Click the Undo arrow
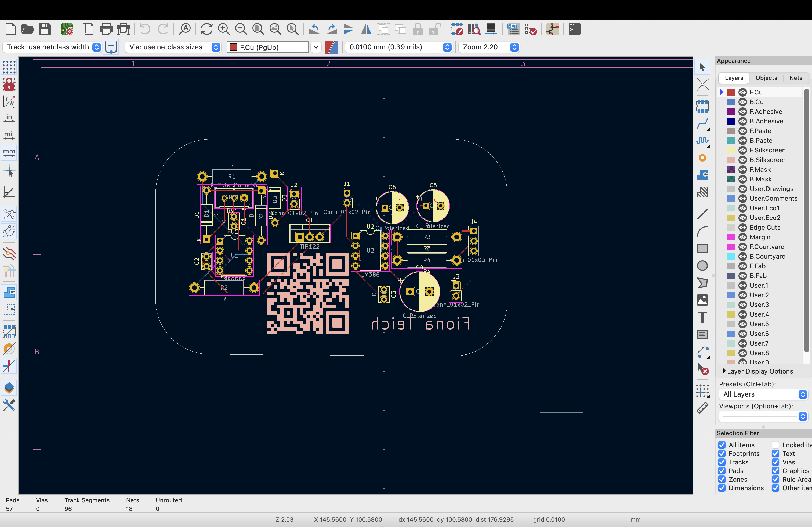Image resolution: width=812 pixels, height=527 pixels. coord(145,29)
